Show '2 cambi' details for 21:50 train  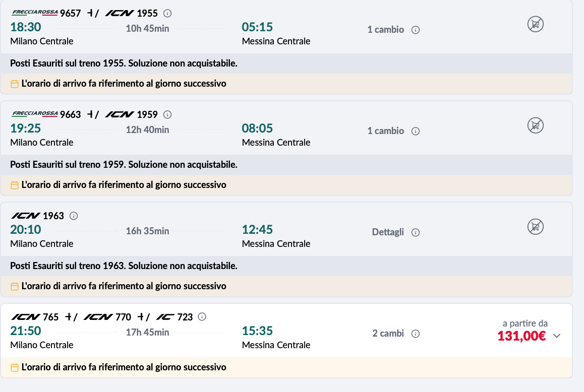(388, 334)
